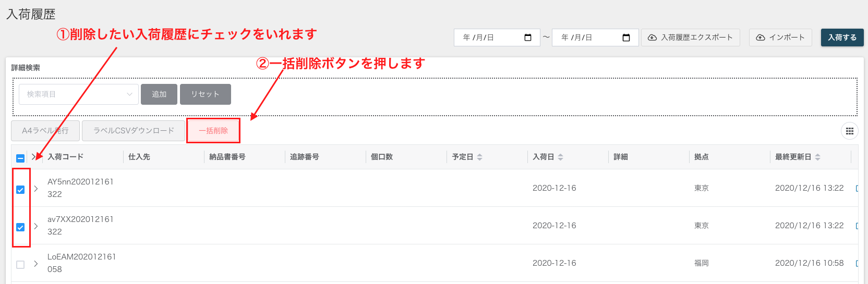Screen dimensions: 868x284
Task: Uncheck the AY5nn202012161322 row checkbox
Action: (20, 190)
